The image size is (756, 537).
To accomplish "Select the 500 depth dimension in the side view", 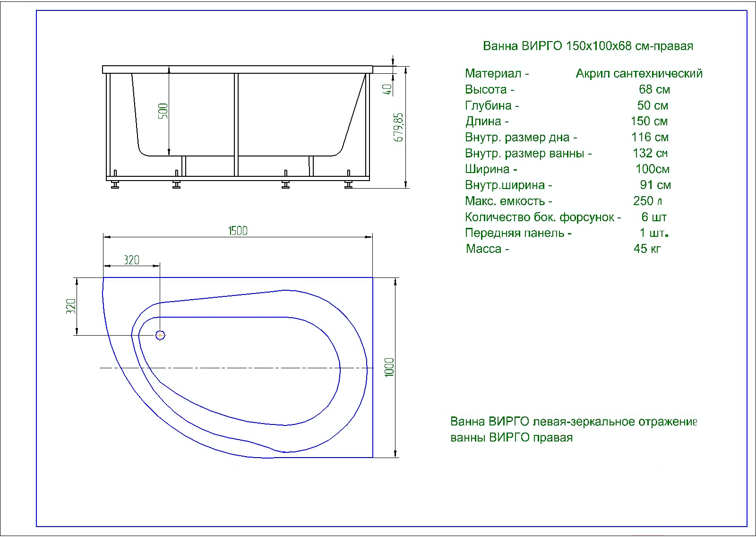I will pyautogui.click(x=163, y=111).
